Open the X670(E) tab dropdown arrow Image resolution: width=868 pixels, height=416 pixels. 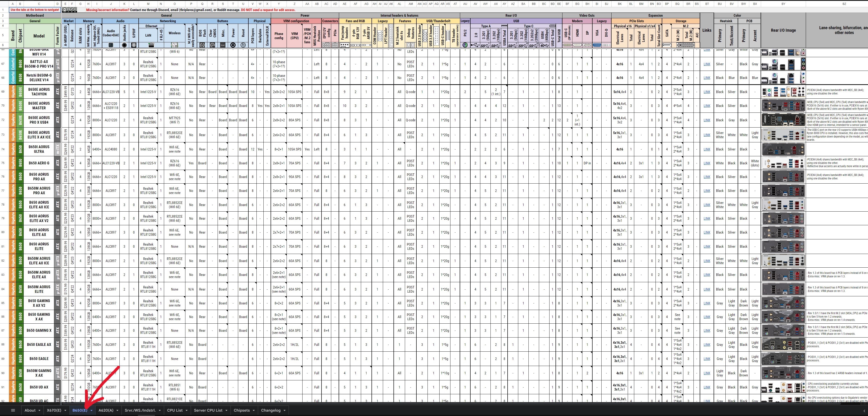[x=65, y=411]
